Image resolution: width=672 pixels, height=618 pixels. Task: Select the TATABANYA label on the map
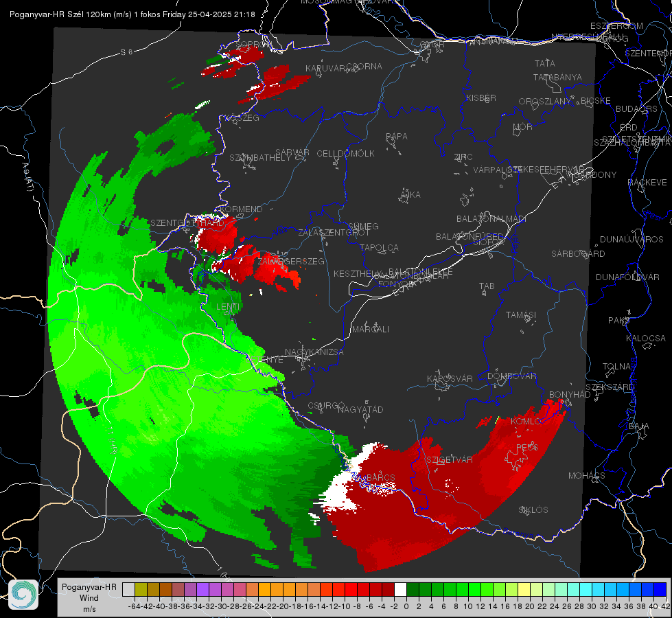click(557, 77)
